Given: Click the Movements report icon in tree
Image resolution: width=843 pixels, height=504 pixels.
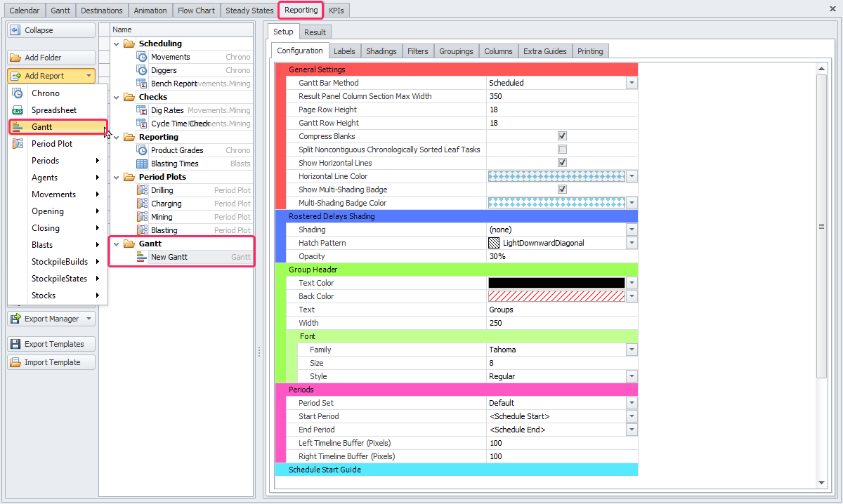Looking at the screenshot, I should [x=142, y=57].
